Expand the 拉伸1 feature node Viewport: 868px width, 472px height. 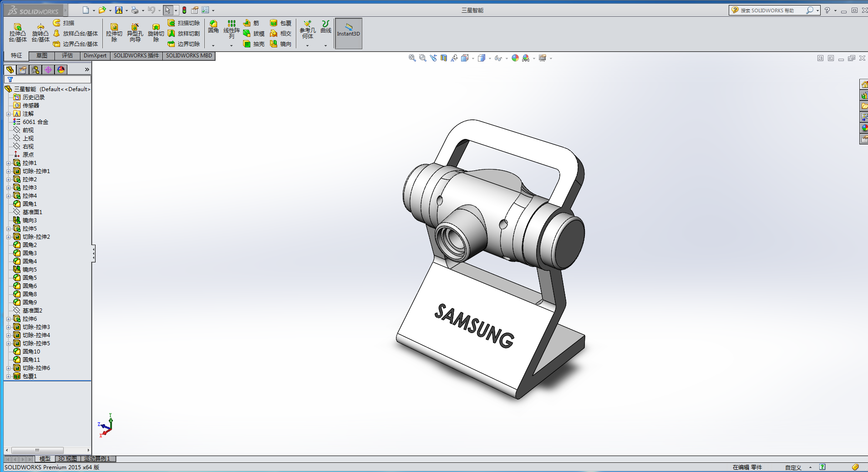(8, 163)
